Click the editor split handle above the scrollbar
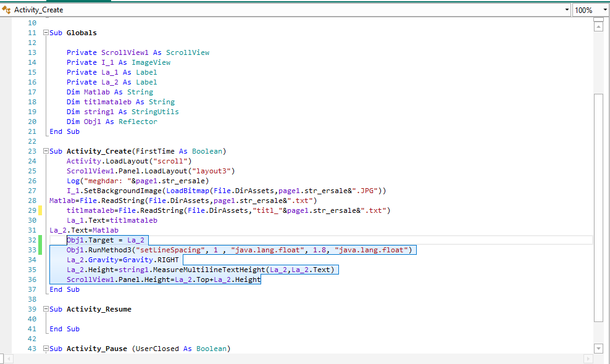Viewport: 610px width, 364px height. pos(598,20)
